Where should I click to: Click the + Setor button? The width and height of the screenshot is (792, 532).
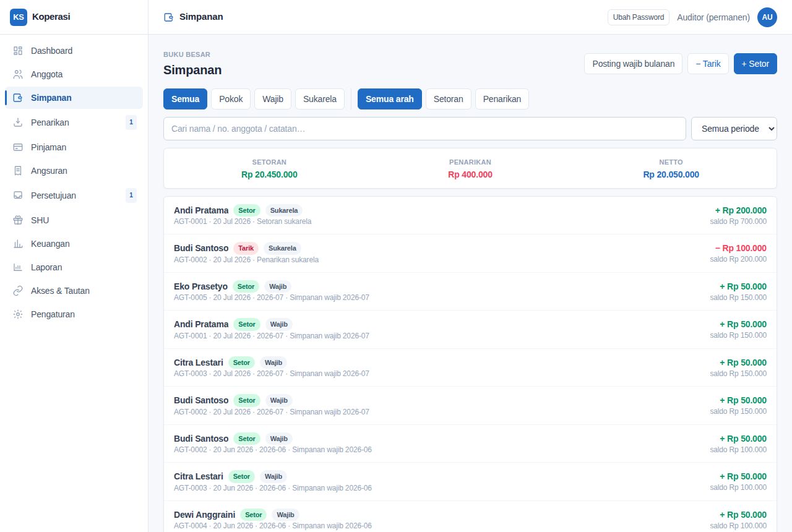[755, 64]
